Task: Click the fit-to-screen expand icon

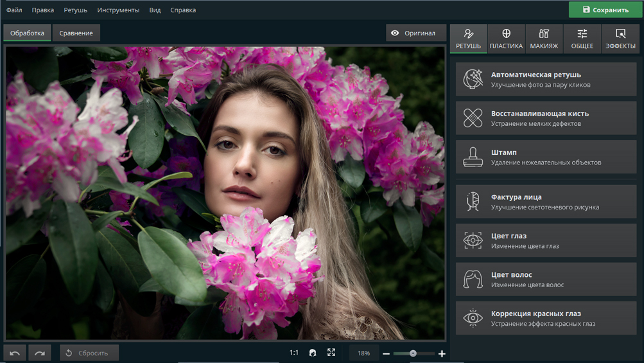Action: 331,353
